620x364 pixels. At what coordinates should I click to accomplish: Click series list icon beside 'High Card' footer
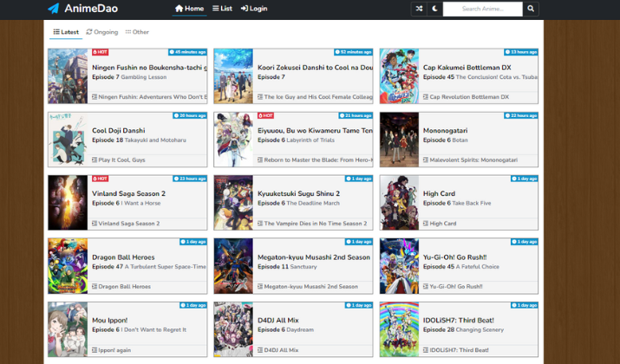[426, 224]
